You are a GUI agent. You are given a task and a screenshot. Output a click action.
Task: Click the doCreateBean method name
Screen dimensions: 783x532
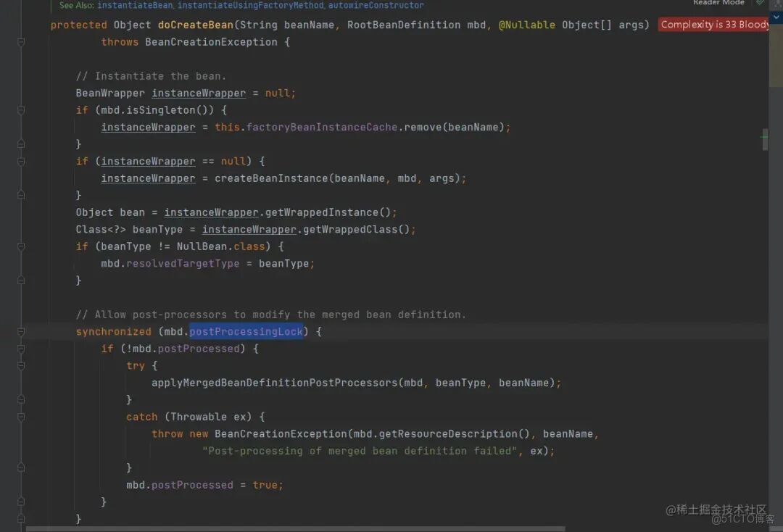tap(195, 25)
